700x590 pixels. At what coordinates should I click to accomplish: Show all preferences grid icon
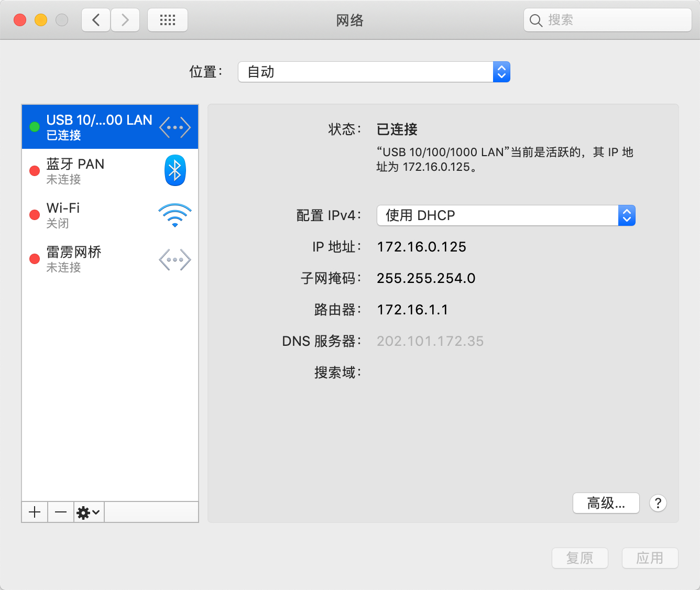click(x=168, y=20)
